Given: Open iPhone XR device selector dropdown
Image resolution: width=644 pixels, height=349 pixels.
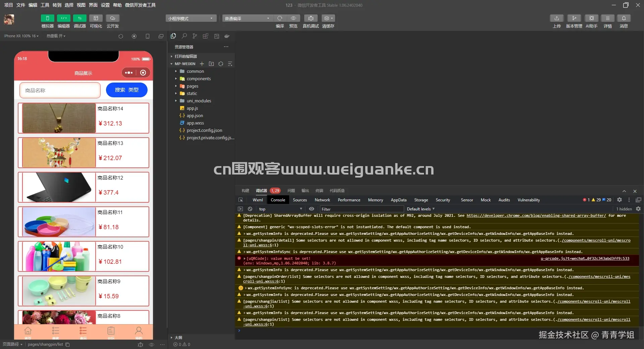Looking at the screenshot, I should point(21,36).
